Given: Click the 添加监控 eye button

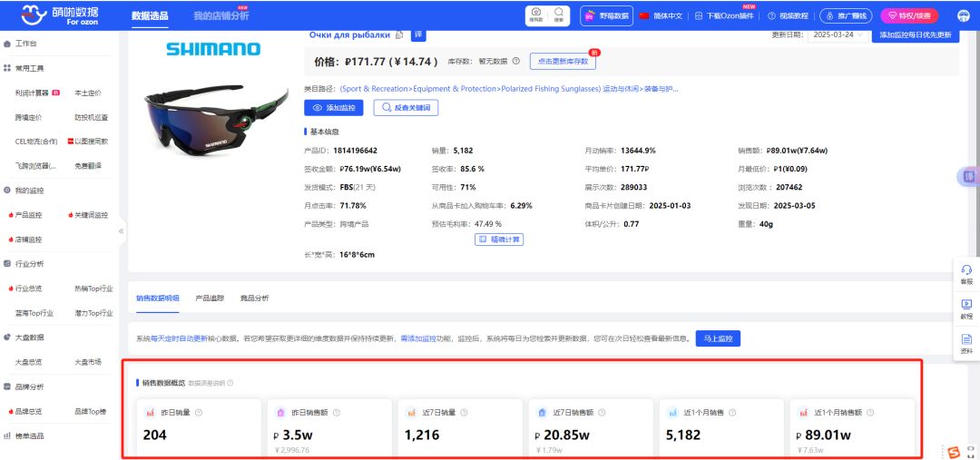Looking at the screenshot, I should pos(333,107).
